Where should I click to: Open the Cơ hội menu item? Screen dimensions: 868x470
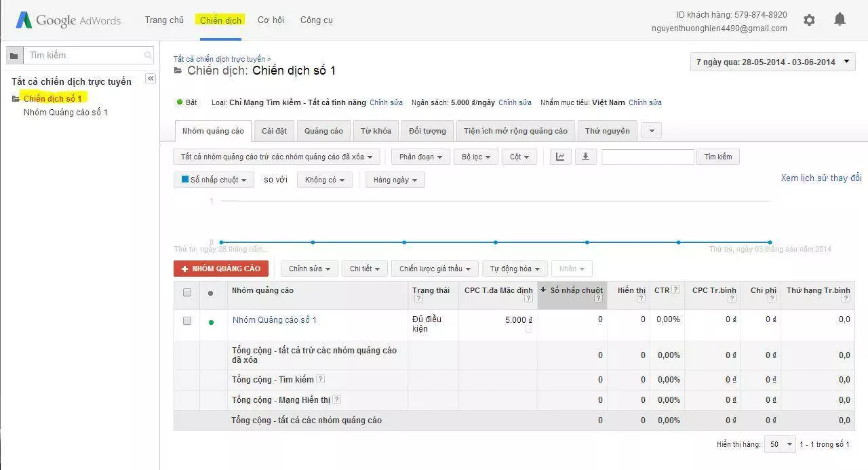[271, 20]
